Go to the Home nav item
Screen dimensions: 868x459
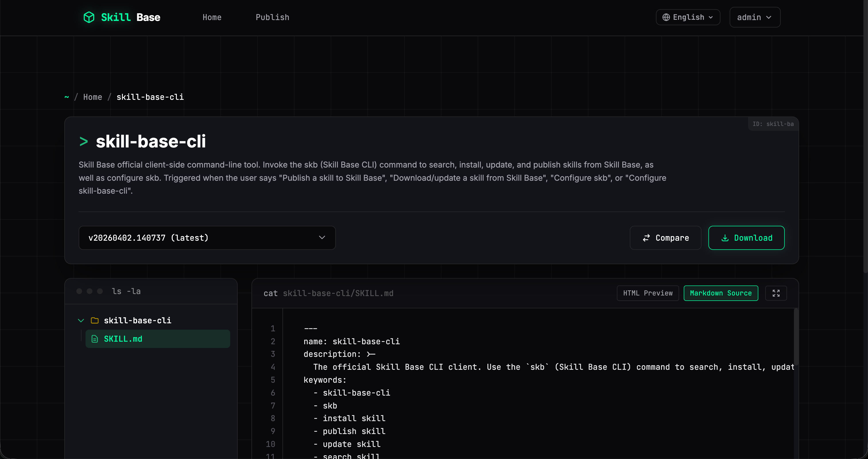(212, 17)
